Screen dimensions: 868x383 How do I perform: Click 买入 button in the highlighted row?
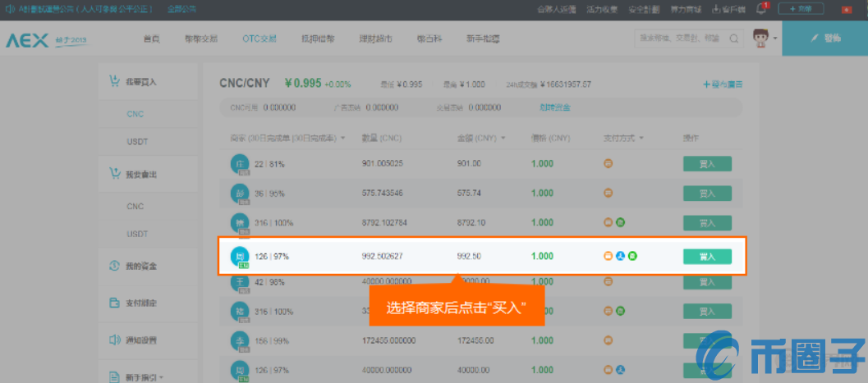[x=707, y=257]
